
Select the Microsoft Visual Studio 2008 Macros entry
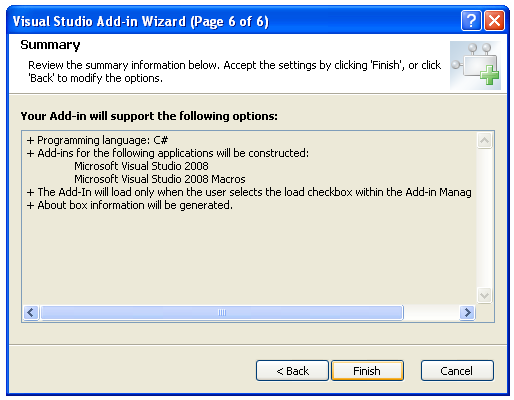coord(160,179)
